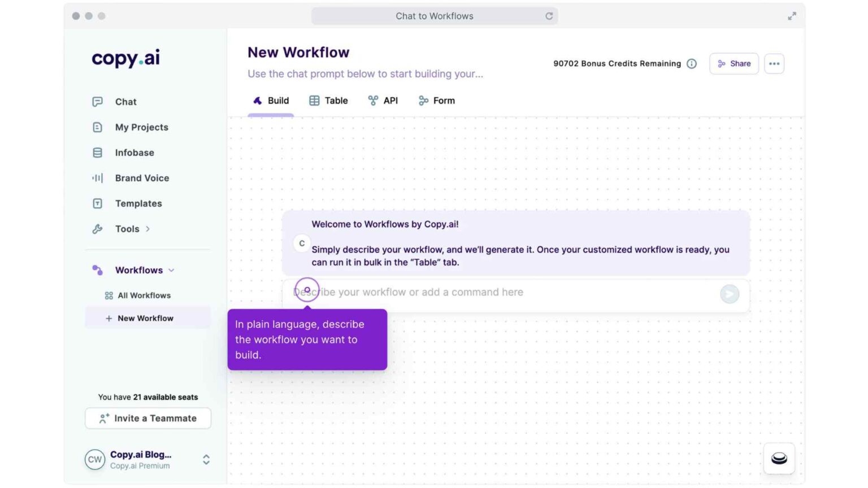Click the Build tab progress underline
The height and width of the screenshot is (488, 868).
click(270, 115)
